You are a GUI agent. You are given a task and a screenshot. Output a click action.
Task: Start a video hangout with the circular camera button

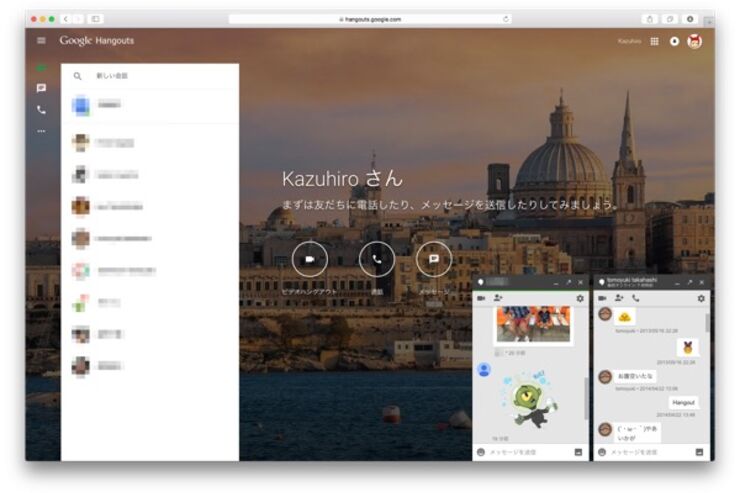pos(310,259)
